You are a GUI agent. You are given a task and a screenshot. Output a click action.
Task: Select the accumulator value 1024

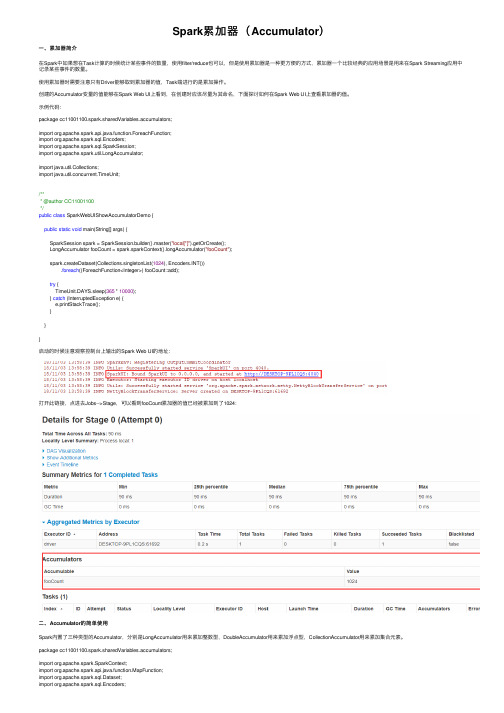(x=352, y=581)
